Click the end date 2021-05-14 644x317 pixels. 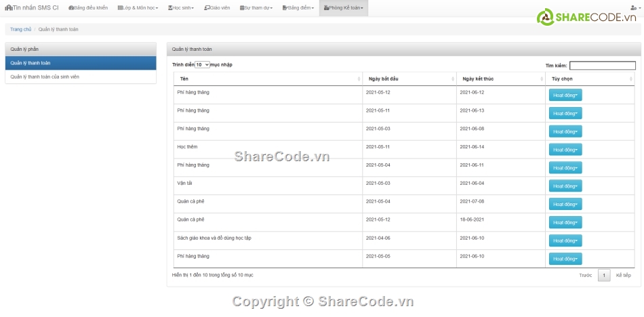coord(472,146)
